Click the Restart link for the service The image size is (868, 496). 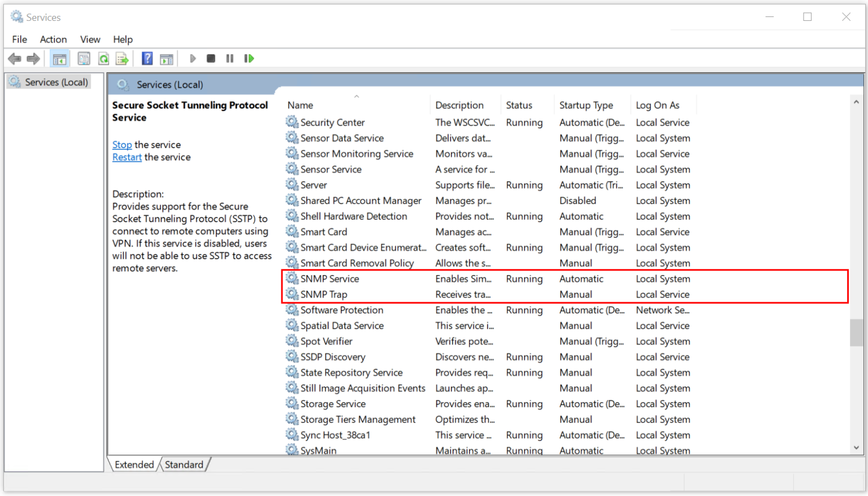(x=127, y=157)
